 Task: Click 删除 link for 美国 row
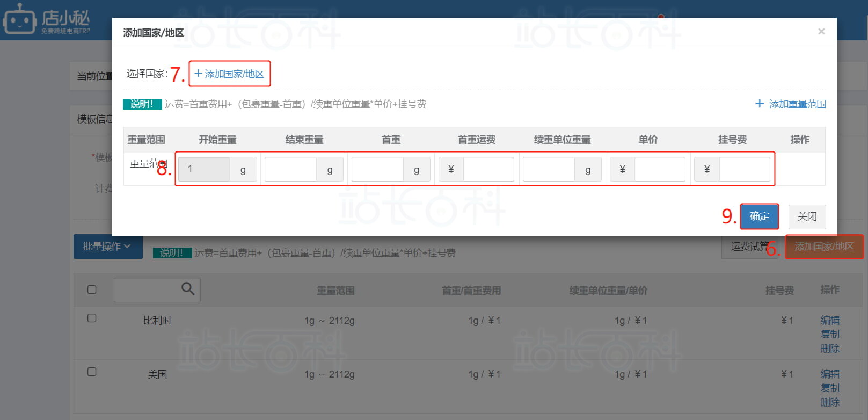[x=829, y=402]
